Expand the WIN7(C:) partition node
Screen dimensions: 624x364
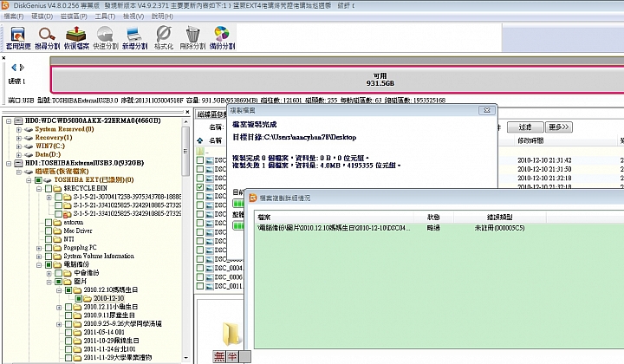19,146
